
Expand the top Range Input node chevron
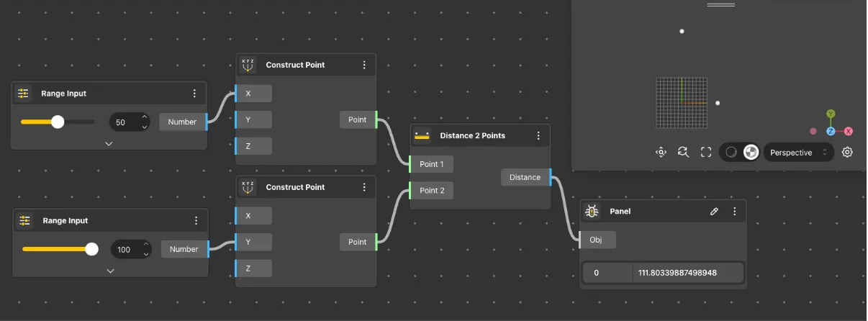(x=109, y=143)
